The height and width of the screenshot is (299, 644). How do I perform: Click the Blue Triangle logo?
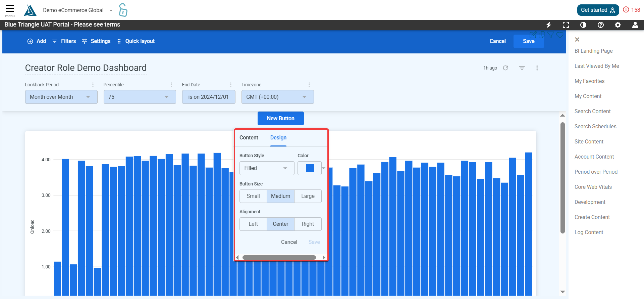click(x=30, y=10)
